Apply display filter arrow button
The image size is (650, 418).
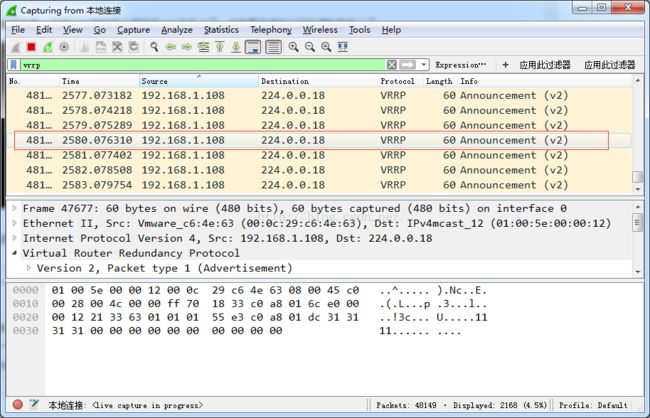click(x=407, y=65)
